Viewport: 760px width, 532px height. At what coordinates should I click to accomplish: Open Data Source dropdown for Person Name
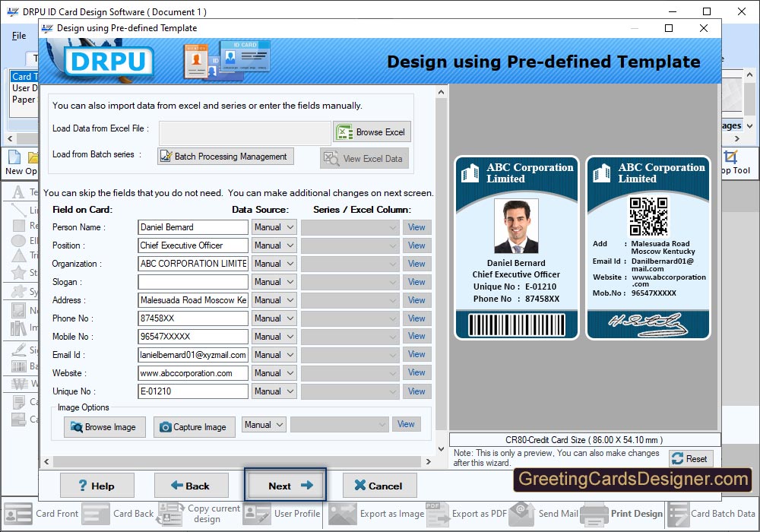(274, 227)
